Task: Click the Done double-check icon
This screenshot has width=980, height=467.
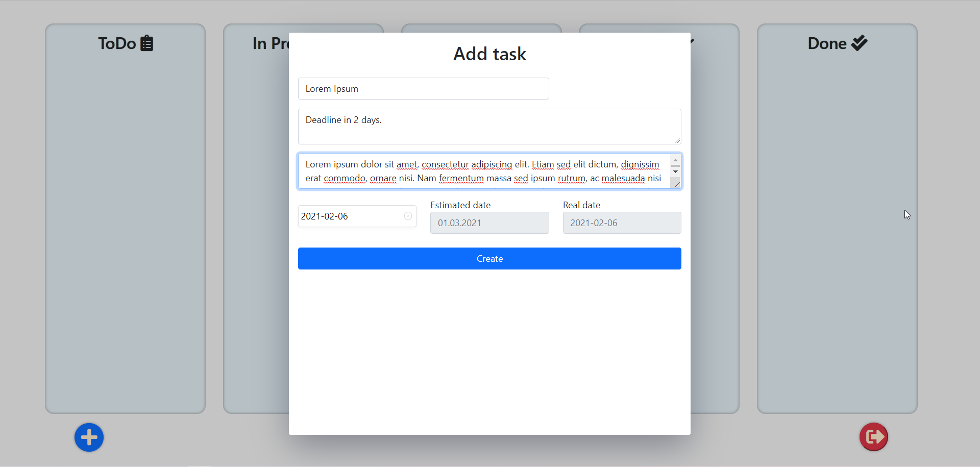Action: coord(860,43)
